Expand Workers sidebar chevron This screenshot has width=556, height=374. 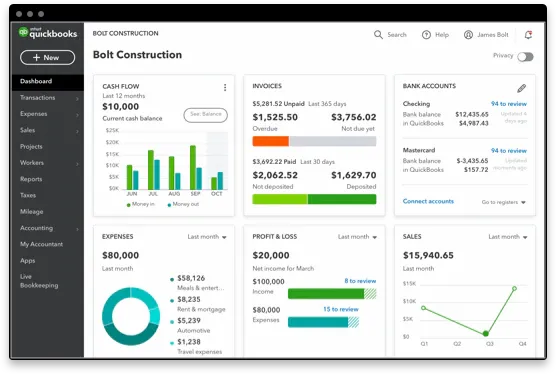click(77, 163)
